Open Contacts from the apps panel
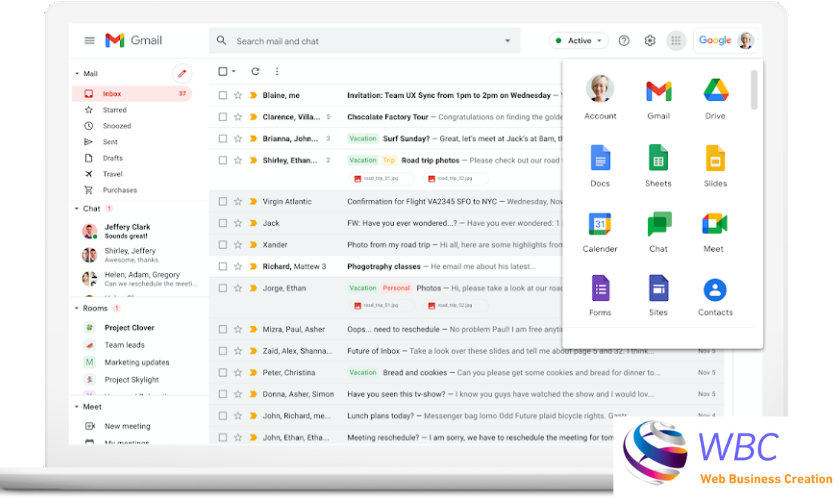 pos(715,297)
